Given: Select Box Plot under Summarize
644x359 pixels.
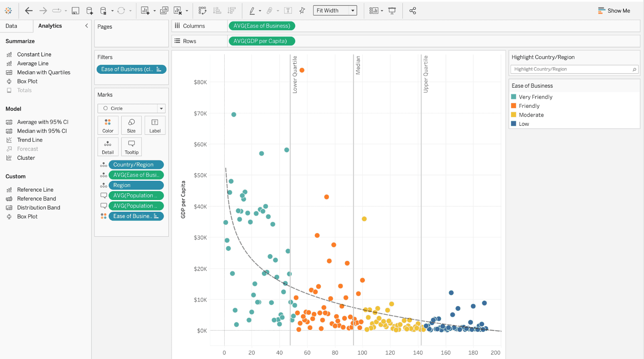Looking at the screenshot, I should 27,81.
